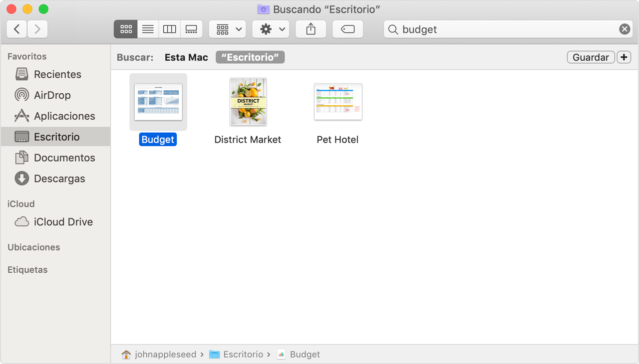The image size is (639, 364).
Task: Click the Guardar button to save search
Action: [591, 57]
